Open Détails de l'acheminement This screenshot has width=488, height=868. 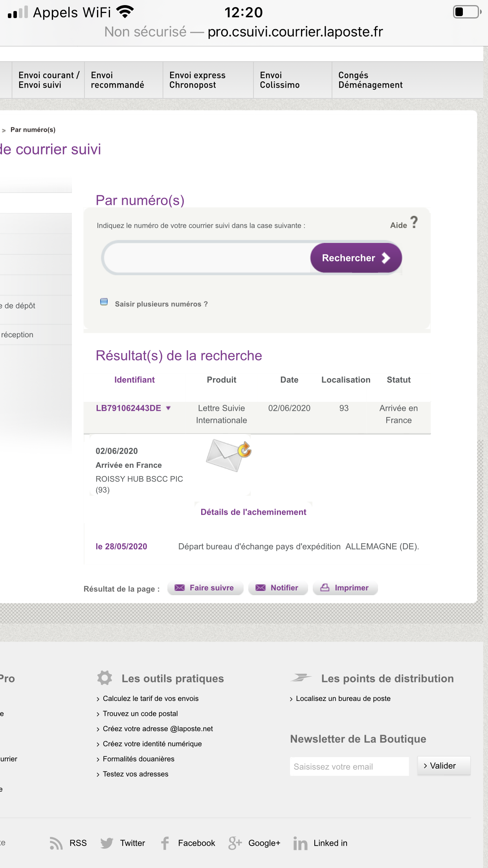click(x=253, y=512)
